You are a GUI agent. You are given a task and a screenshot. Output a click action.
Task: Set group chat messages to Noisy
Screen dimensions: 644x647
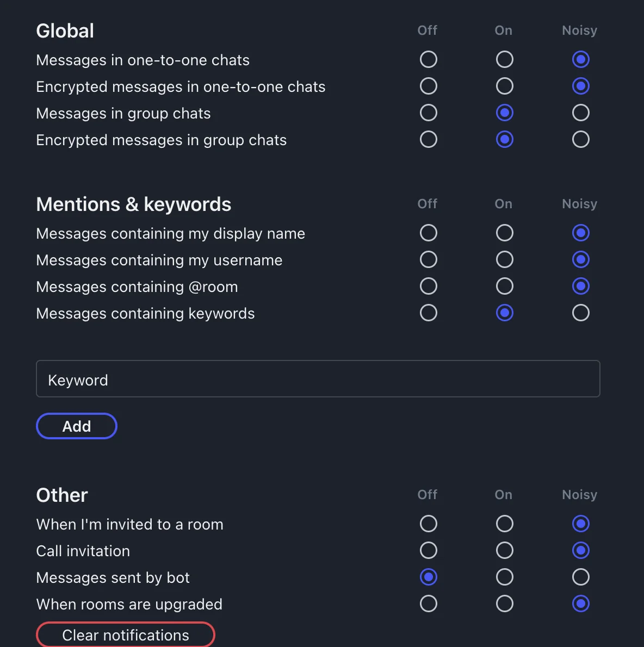point(581,113)
